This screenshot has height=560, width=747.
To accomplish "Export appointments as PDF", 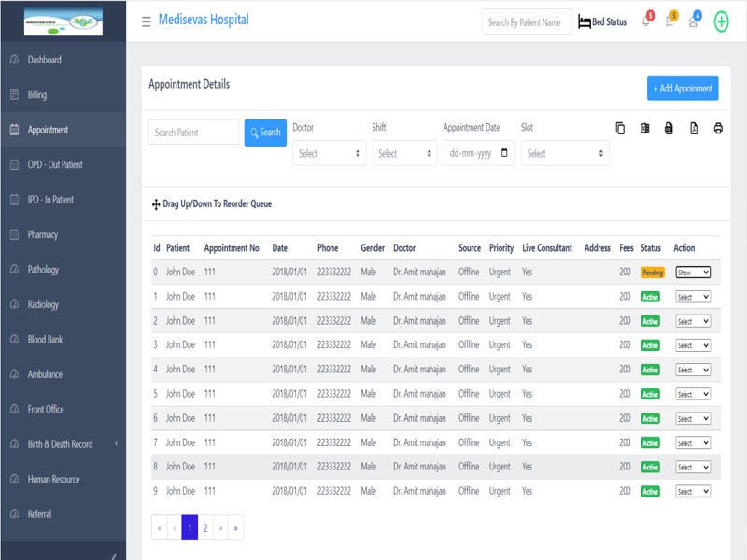I will tap(694, 129).
